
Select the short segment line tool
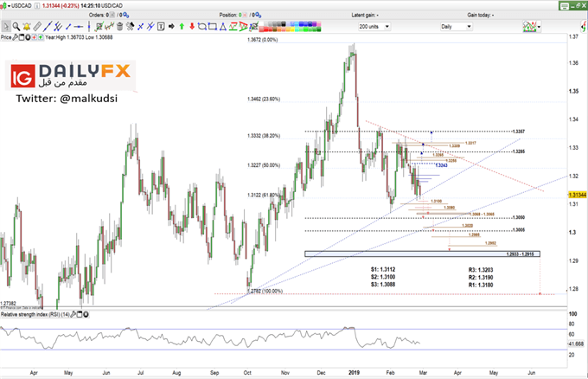68,27
